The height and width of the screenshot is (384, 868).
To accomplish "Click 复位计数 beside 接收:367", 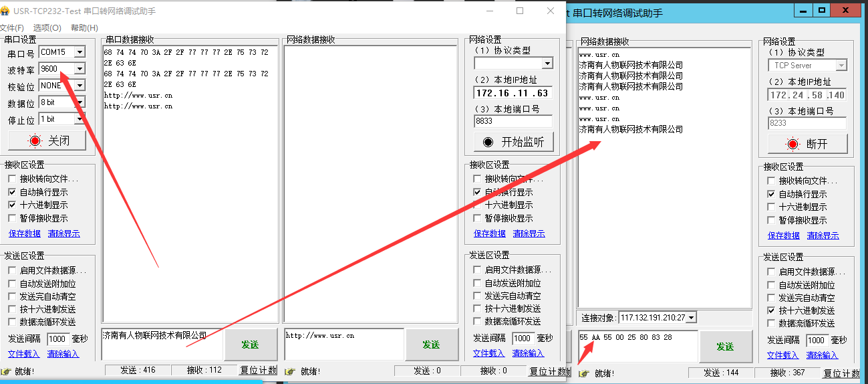I will [841, 373].
